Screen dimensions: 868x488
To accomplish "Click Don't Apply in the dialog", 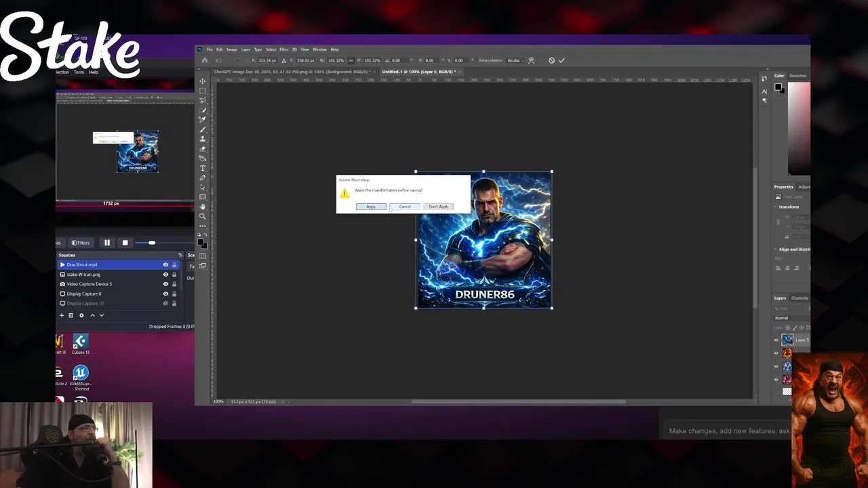I will coord(438,207).
